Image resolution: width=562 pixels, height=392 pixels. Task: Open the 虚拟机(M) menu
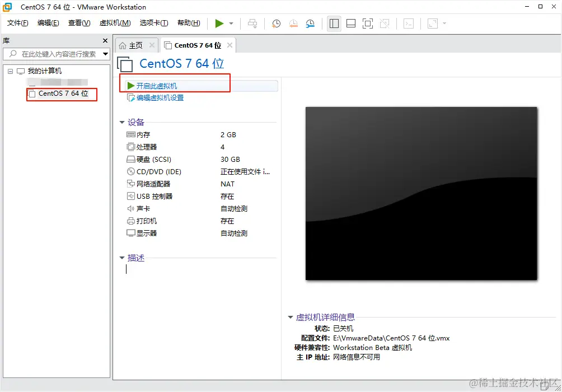tap(115, 23)
